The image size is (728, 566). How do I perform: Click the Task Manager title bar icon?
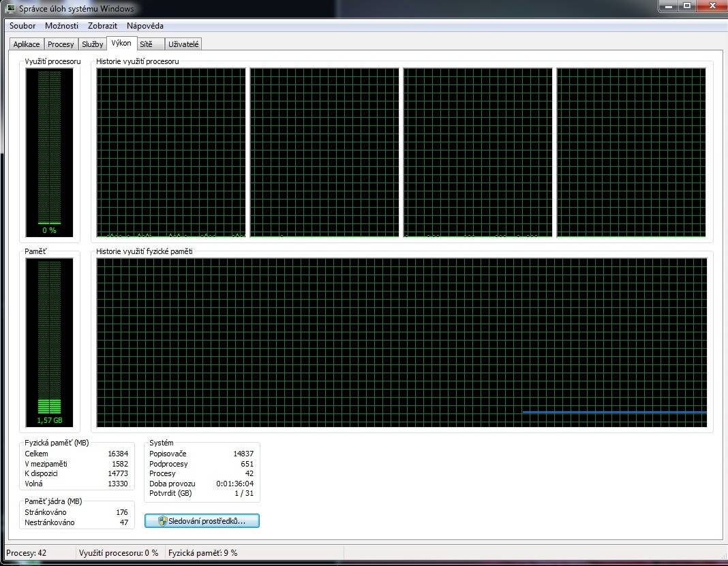tap(10, 8)
